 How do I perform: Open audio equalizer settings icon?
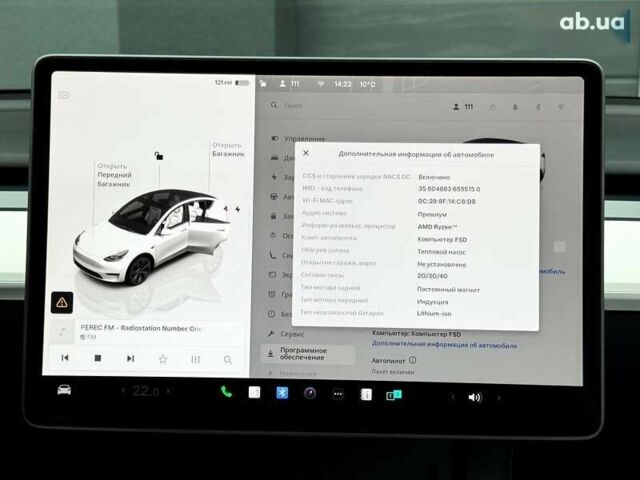coord(196,359)
